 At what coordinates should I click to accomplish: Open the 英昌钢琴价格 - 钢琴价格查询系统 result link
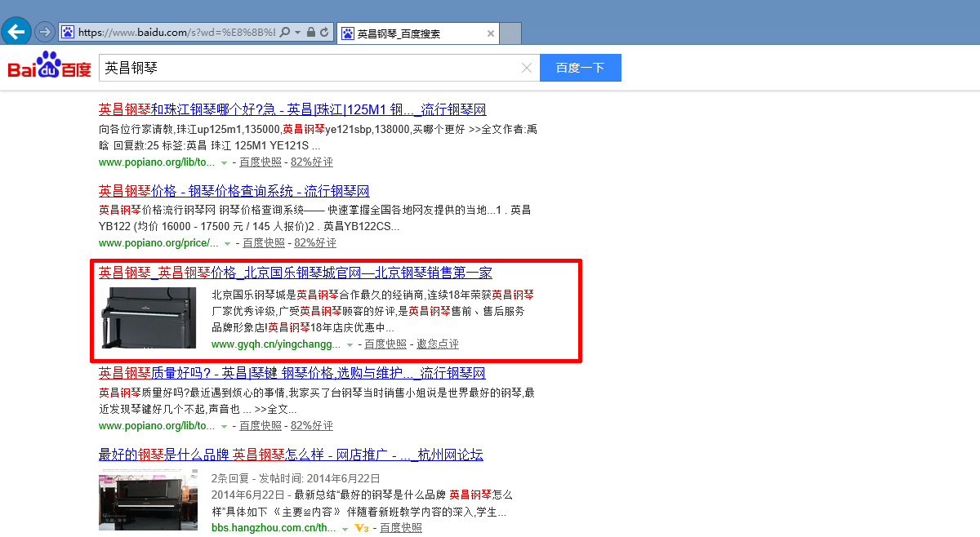[x=234, y=191]
